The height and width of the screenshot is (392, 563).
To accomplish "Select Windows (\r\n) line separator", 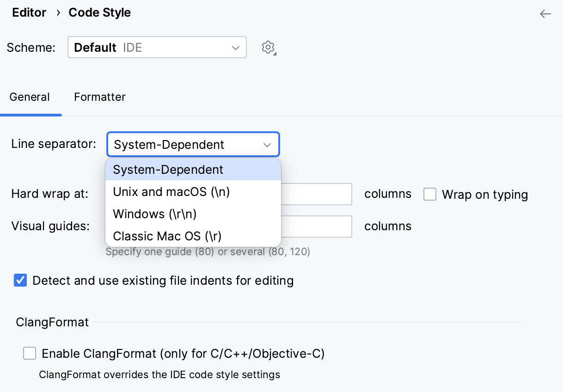I will (x=154, y=214).
